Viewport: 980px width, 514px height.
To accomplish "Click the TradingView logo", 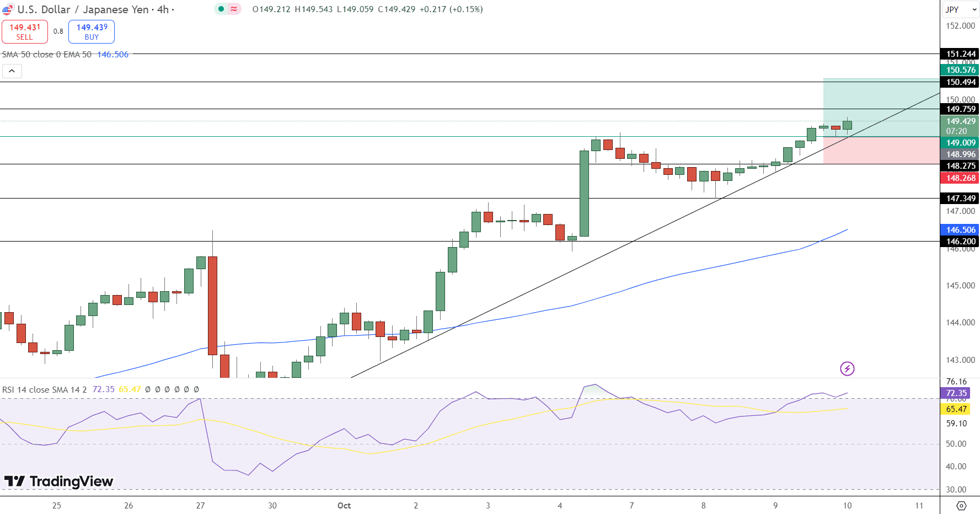I will (58, 481).
